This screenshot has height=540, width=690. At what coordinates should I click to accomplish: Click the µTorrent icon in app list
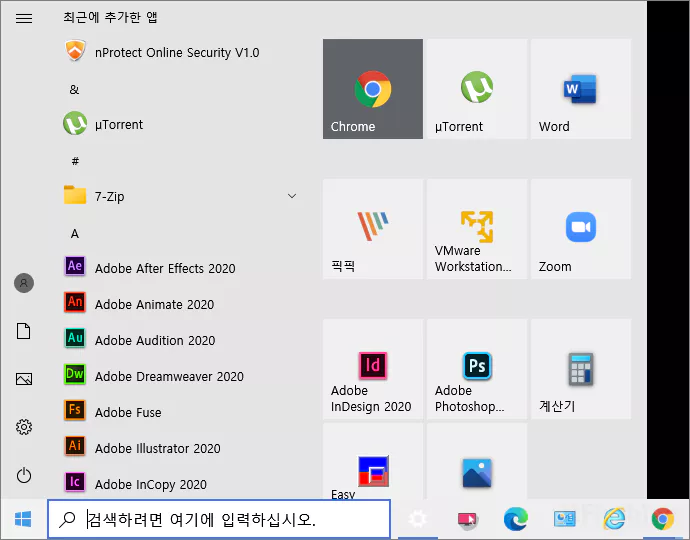(75, 123)
